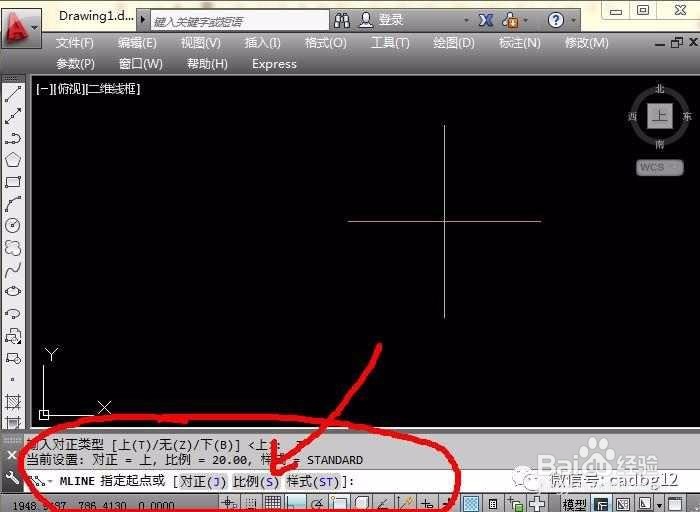Viewport: 700px width, 512px height.
Task: Select the Point tool
Action: coord(13,379)
